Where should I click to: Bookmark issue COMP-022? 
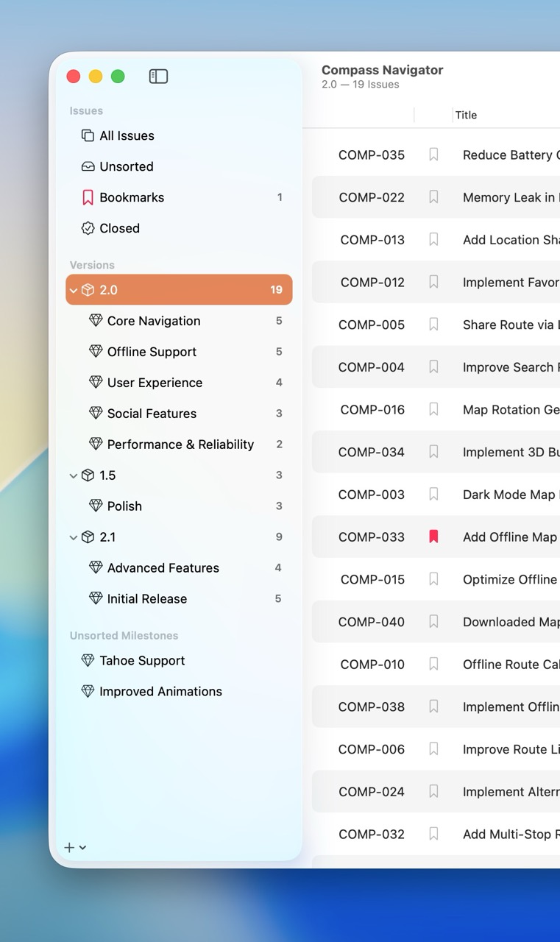[433, 197]
